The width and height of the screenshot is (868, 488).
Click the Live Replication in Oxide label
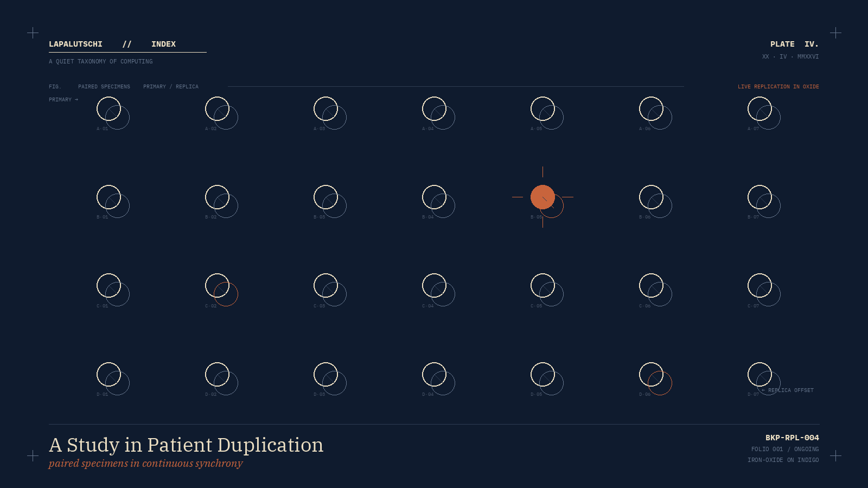click(x=778, y=87)
